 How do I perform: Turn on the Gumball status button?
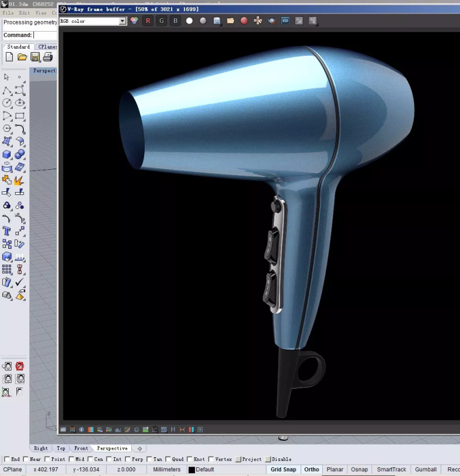[425, 470]
